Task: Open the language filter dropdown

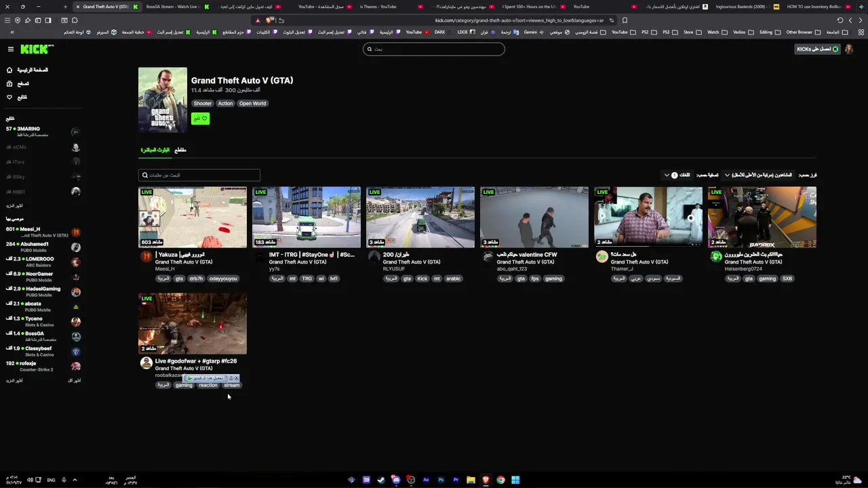Action: coord(677,175)
